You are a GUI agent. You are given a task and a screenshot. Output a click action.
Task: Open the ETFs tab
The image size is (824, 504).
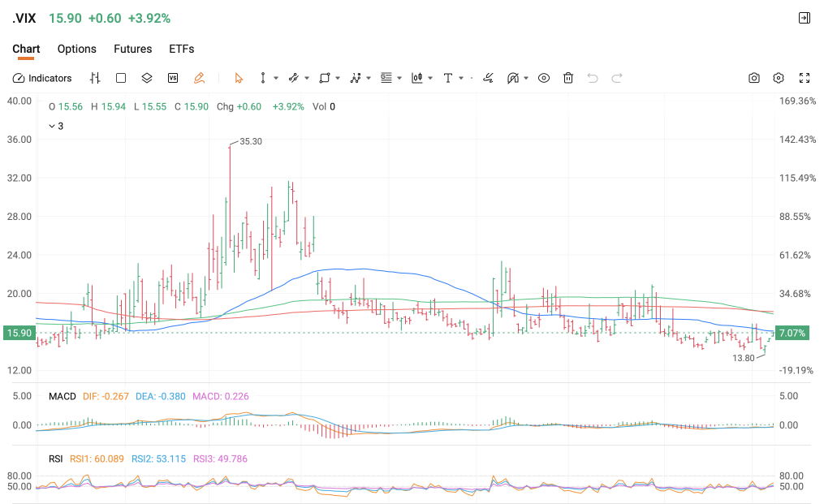(182, 49)
